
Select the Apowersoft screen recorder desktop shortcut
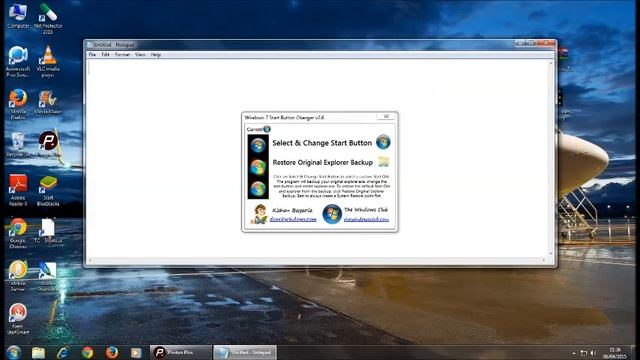point(18,61)
